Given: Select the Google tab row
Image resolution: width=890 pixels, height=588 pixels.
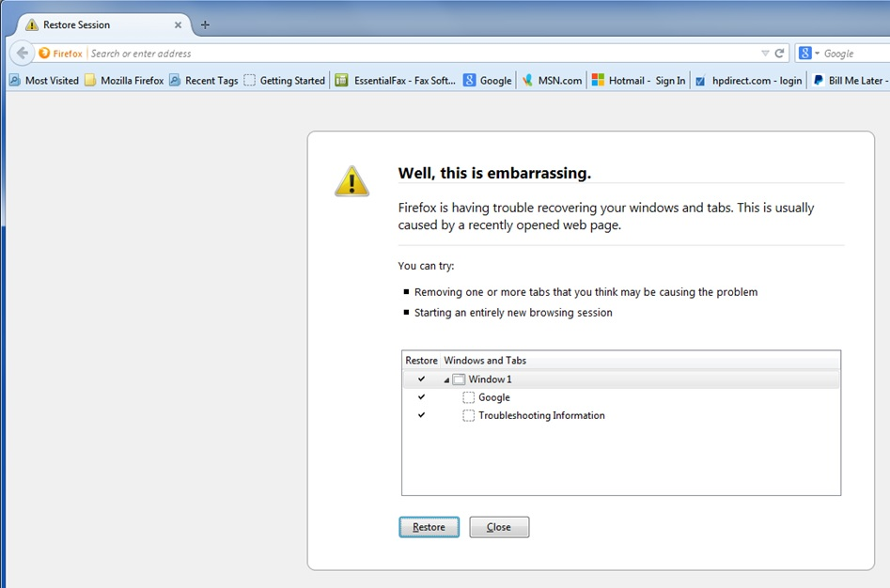Looking at the screenshot, I should tap(621, 397).
